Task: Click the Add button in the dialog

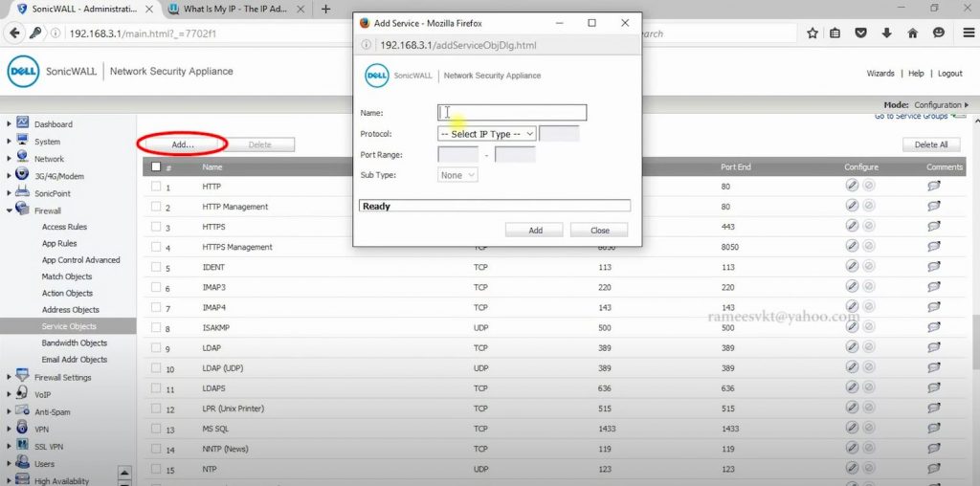Action: [x=535, y=230]
